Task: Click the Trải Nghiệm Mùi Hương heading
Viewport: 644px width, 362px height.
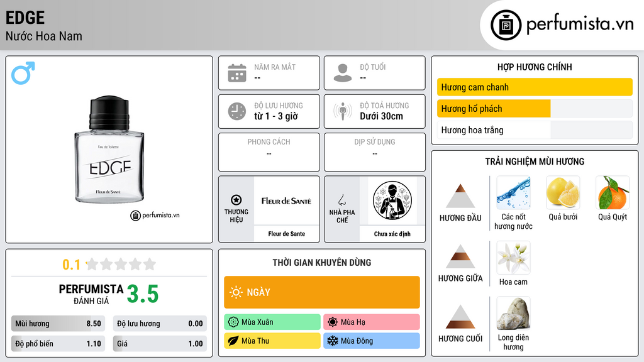Action: click(535, 162)
